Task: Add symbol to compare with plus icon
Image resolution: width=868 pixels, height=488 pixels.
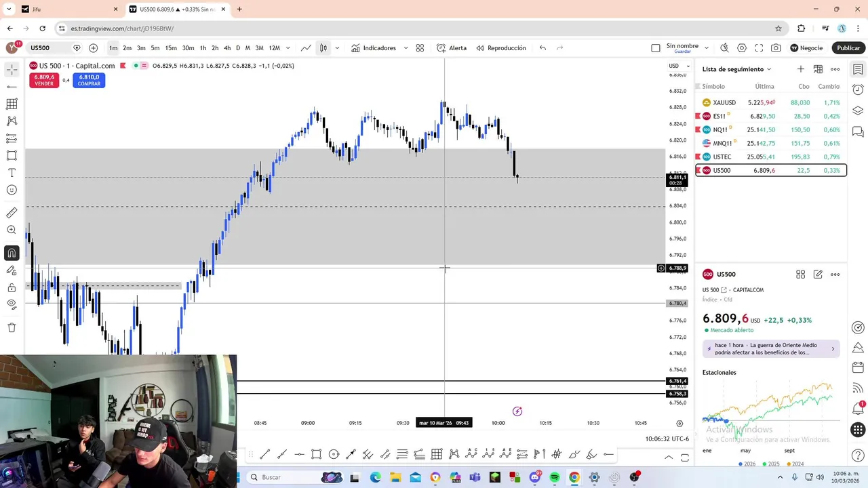Action: click(93, 48)
